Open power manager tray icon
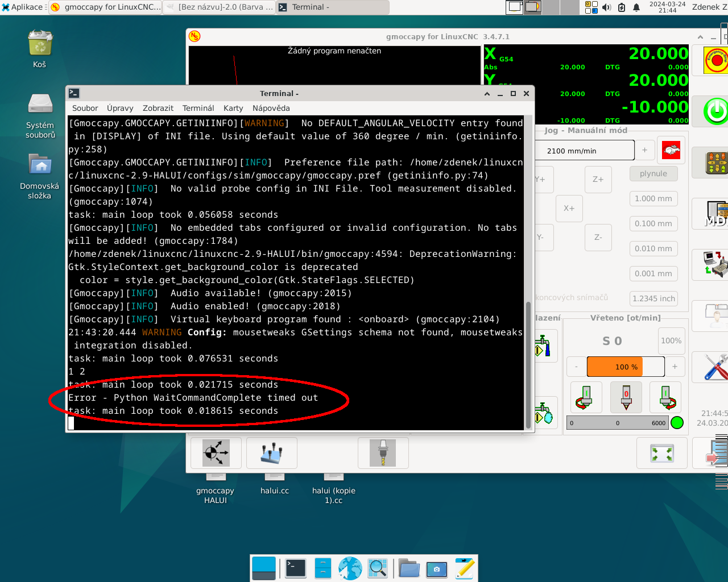The width and height of the screenshot is (728, 582). (621, 7)
